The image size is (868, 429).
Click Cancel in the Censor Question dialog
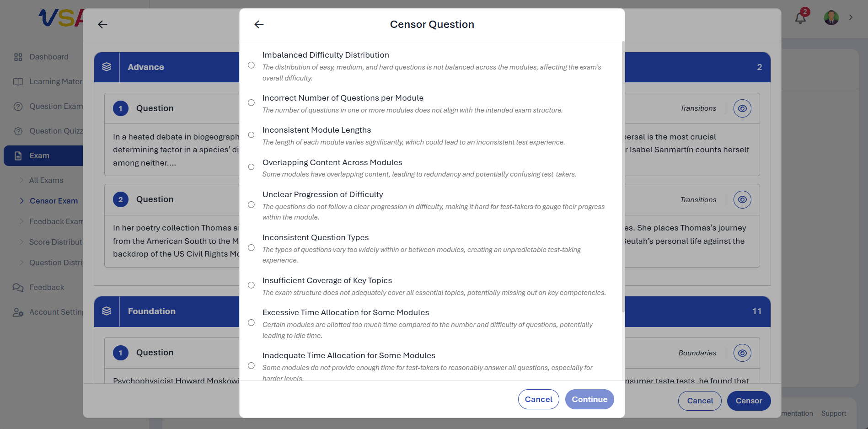pos(538,399)
